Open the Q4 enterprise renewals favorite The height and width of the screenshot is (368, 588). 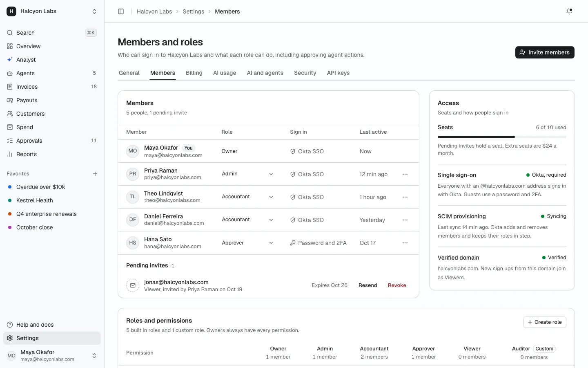(x=52, y=214)
